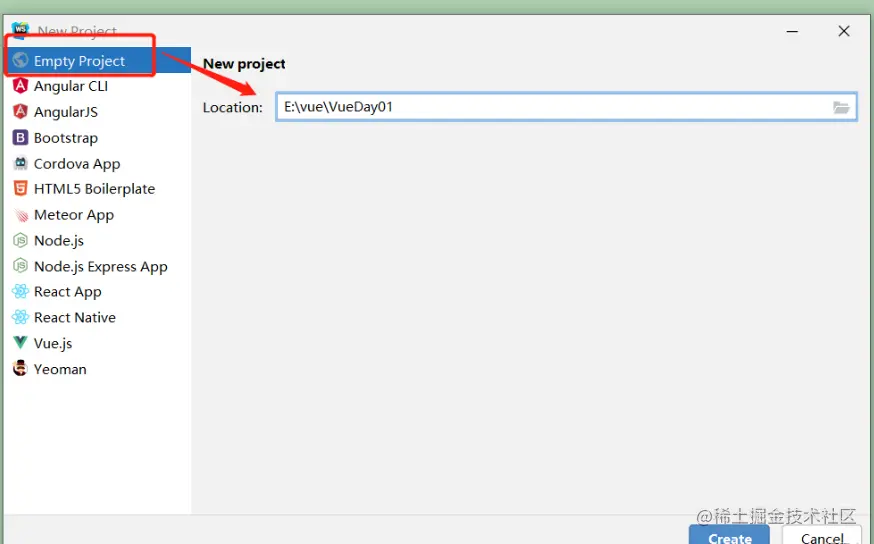This screenshot has width=874, height=544.
Task: Choose Angular CLI project type
Action: (x=98, y=86)
